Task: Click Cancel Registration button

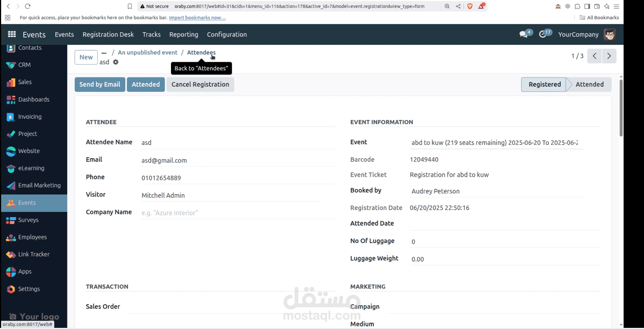Action: tap(200, 84)
